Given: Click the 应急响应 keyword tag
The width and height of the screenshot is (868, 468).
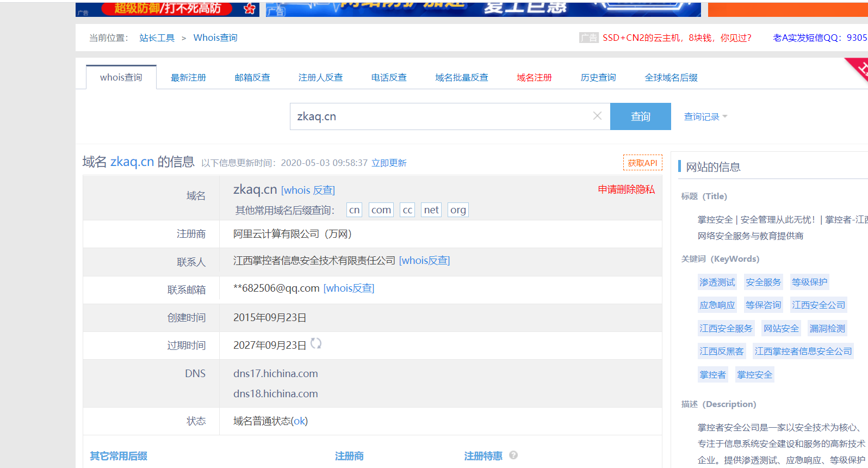Looking at the screenshot, I should (x=717, y=305).
